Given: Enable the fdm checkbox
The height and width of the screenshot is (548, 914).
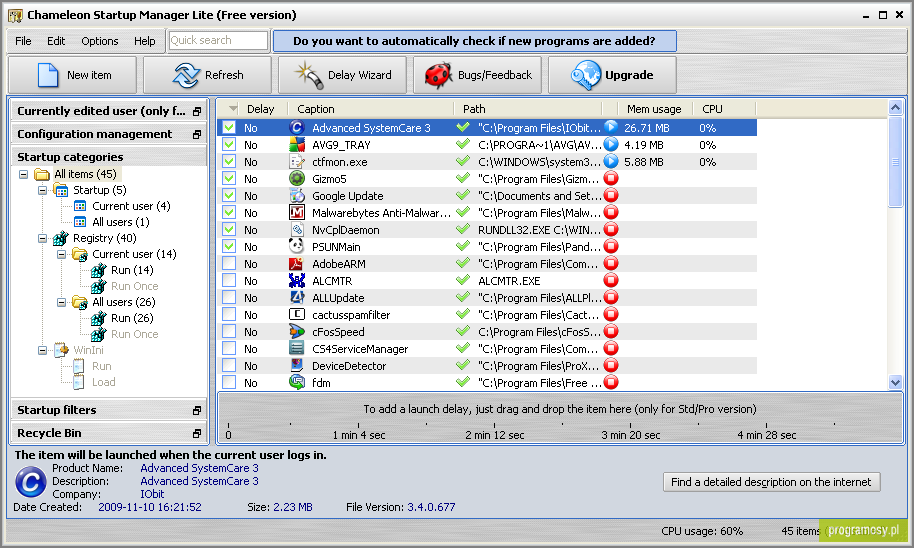Looking at the screenshot, I should [229, 382].
